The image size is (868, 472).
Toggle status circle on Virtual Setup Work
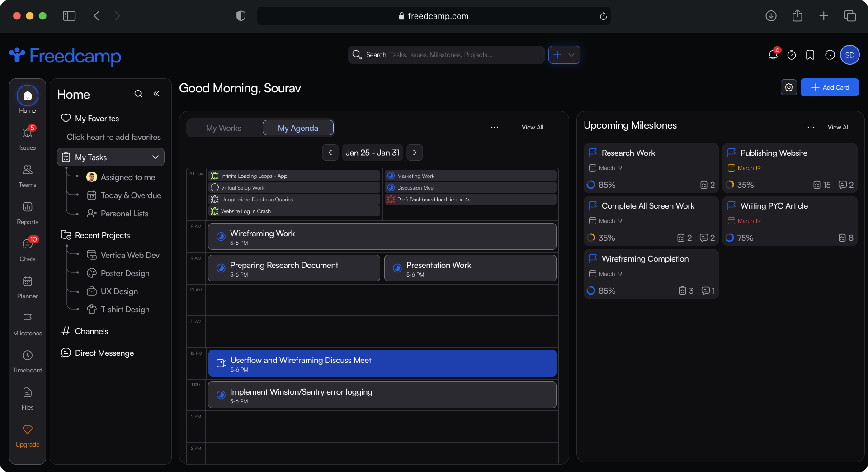[215, 187]
